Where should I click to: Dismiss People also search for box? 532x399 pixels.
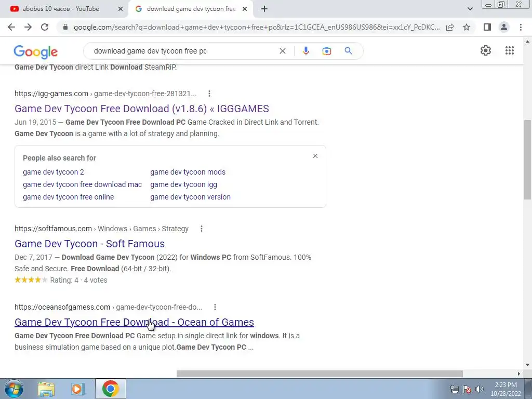(315, 156)
